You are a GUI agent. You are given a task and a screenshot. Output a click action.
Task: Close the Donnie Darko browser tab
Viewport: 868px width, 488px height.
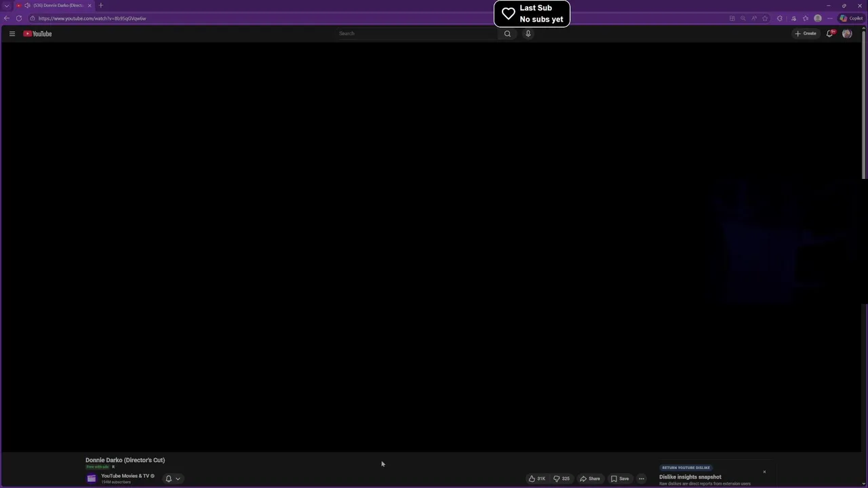coord(90,5)
